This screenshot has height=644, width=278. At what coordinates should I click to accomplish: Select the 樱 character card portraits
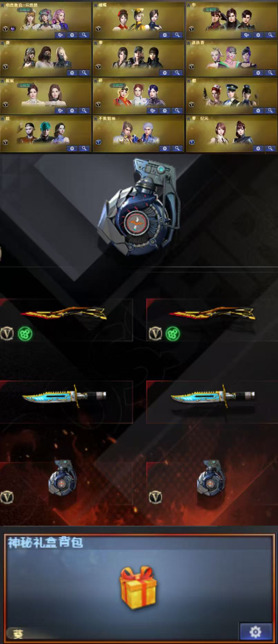231,95
